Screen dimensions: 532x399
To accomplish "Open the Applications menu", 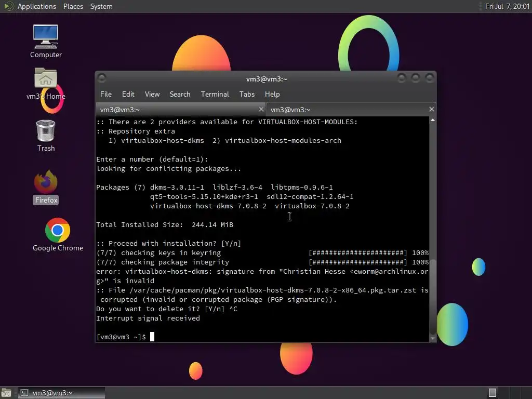I will coord(37,6).
